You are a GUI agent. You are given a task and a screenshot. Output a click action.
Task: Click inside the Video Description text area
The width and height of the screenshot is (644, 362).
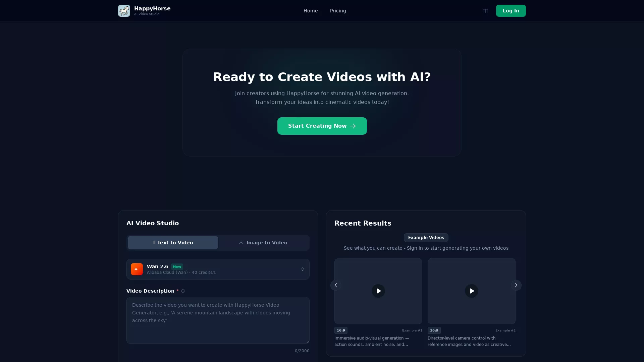[218, 320]
